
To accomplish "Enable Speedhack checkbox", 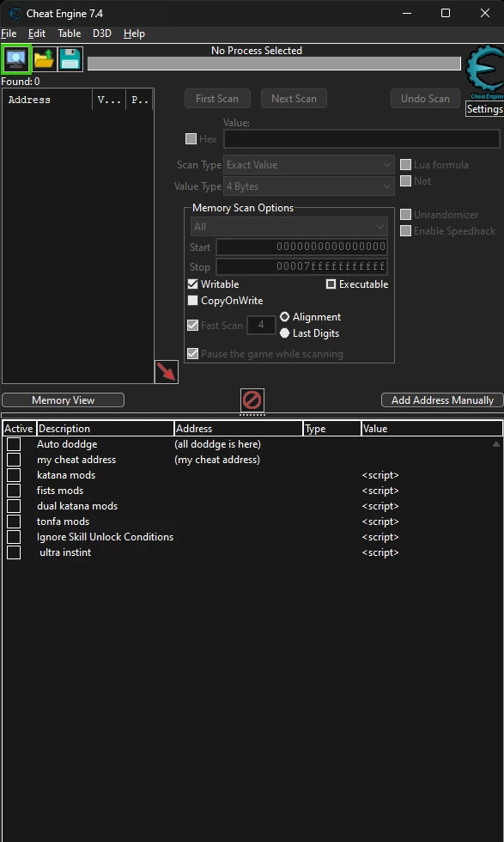I will coord(406,231).
